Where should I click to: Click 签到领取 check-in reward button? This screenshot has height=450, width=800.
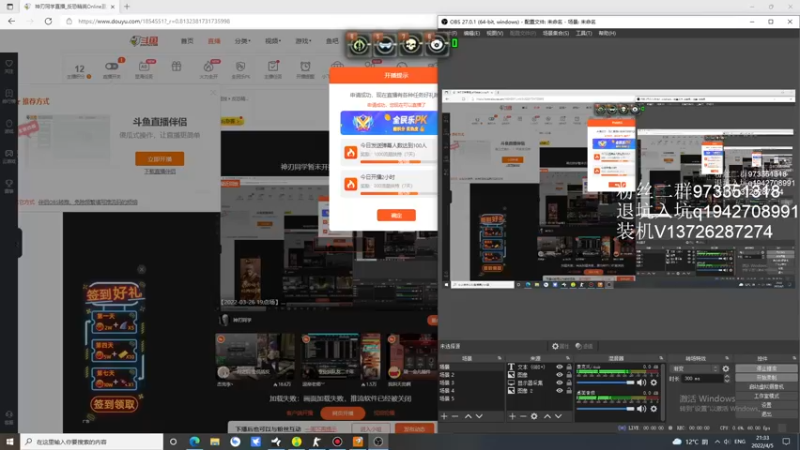coord(114,405)
